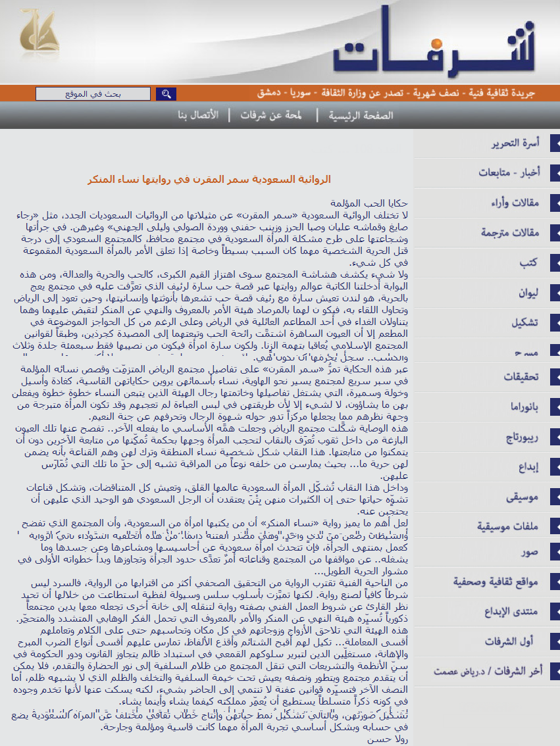Click the gold emblem logo in header
This screenshot has height=746, width=560.
coord(39,32)
